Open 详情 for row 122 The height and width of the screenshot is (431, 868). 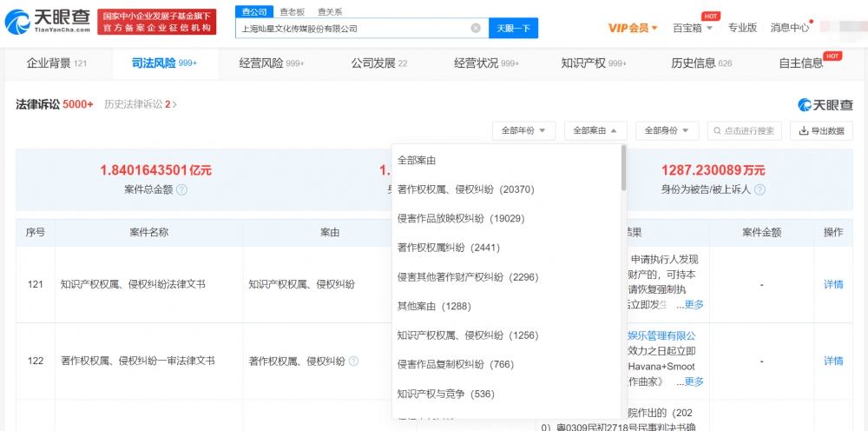click(x=833, y=361)
